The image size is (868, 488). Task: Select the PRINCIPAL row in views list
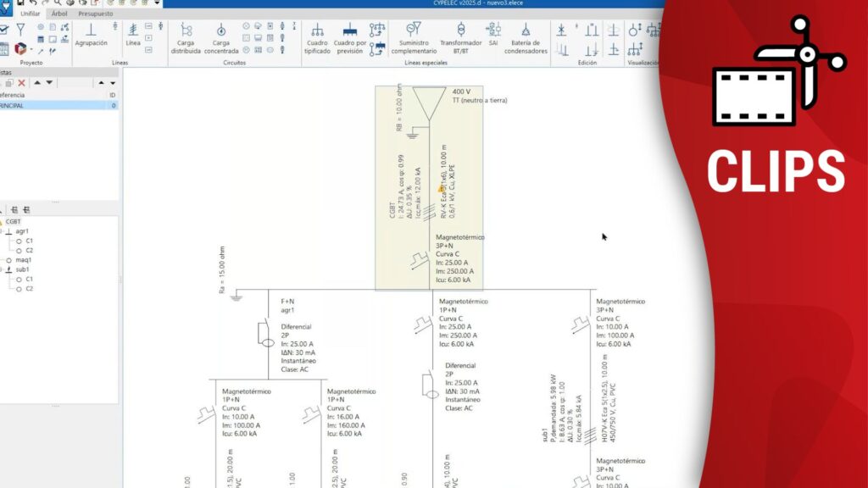click(x=24, y=106)
